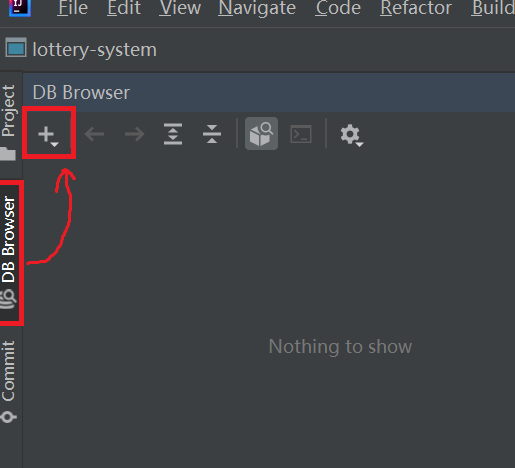Open the File menu
Image resolution: width=515 pixels, height=468 pixels.
pyautogui.click(x=72, y=8)
